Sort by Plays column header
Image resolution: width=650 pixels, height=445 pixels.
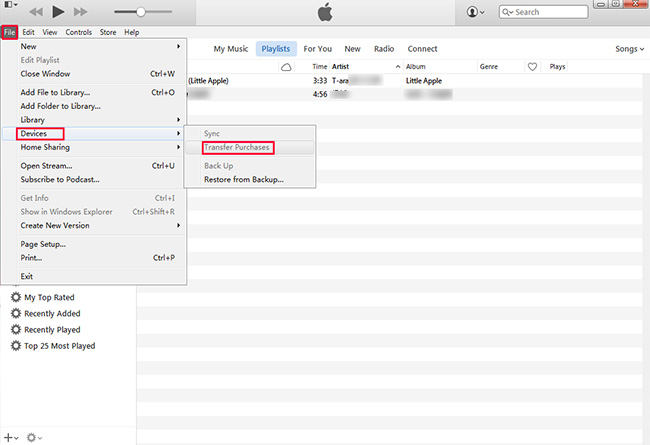[557, 66]
